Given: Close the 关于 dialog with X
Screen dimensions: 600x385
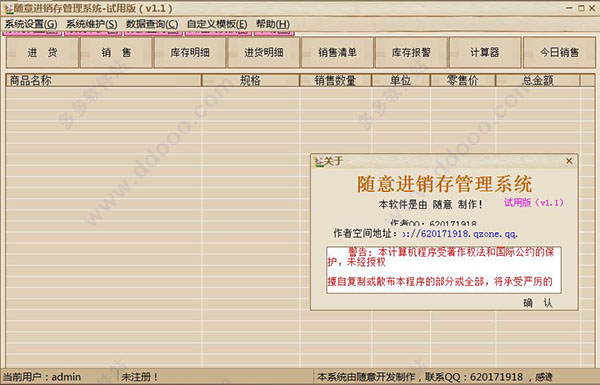Looking at the screenshot, I should tap(569, 161).
